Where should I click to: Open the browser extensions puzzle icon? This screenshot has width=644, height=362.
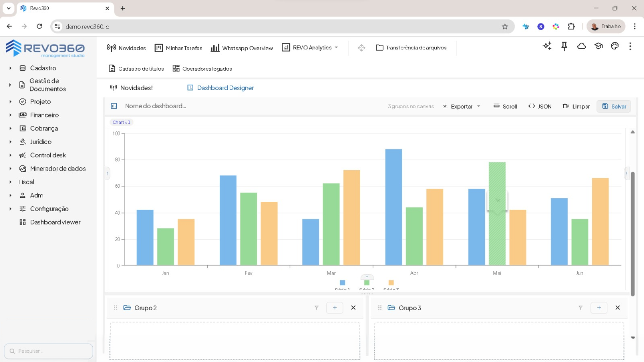pos(571,26)
